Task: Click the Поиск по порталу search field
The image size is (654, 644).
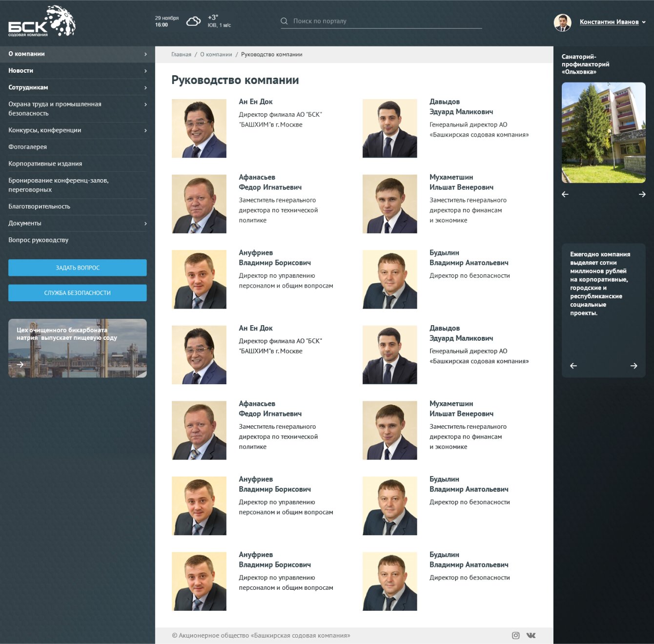Action: click(x=381, y=21)
